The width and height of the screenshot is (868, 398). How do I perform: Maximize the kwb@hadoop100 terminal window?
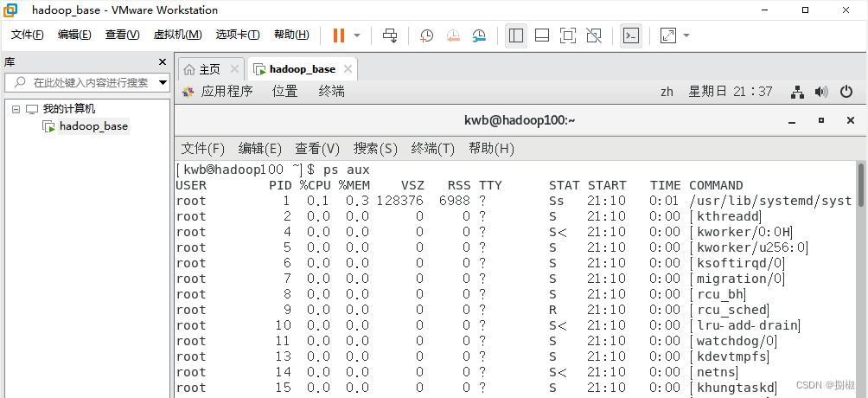[x=821, y=120]
